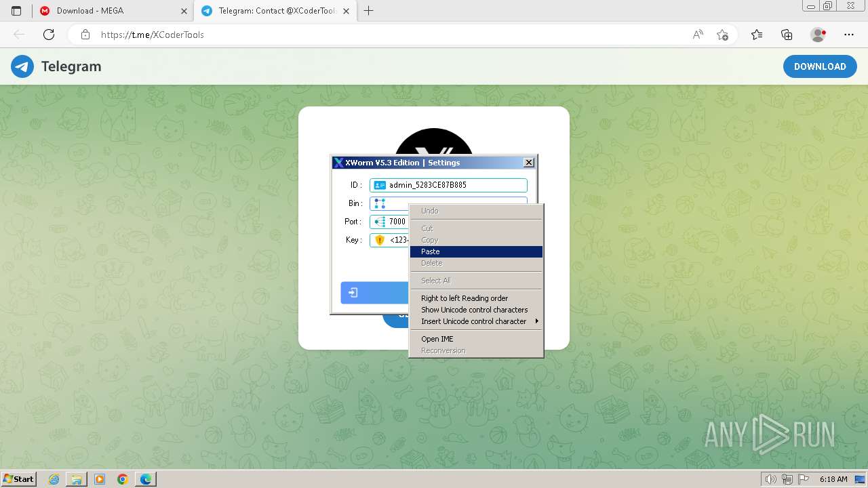Click the blue login button in XWorm
The image size is (868, 488).
click(x=374, y=293)
